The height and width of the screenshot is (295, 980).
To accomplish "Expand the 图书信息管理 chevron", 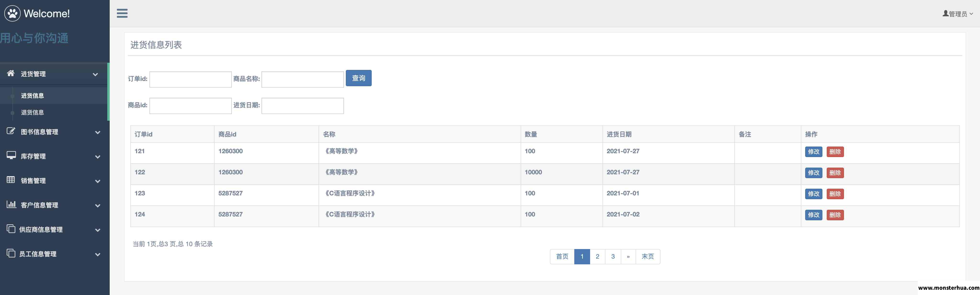I will 98,133.
